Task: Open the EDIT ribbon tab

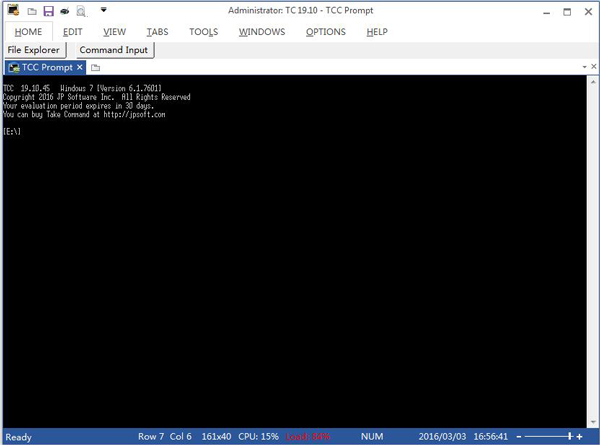Action: click(73, 32)
